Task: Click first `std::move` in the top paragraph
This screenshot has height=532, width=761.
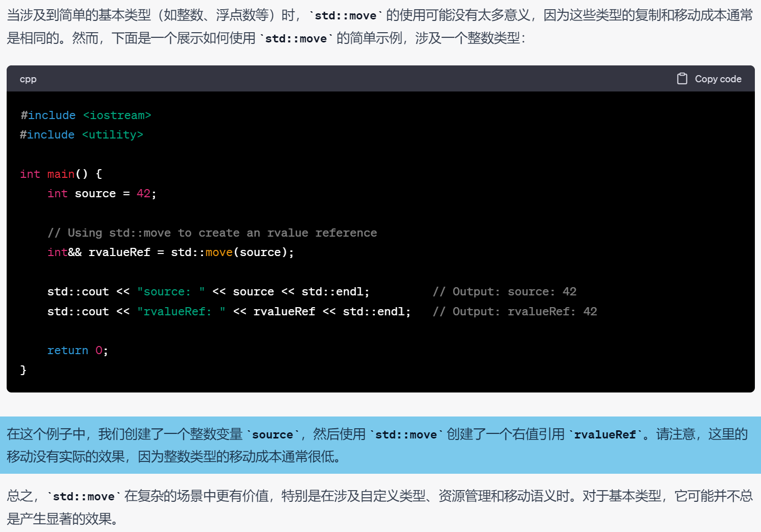Action: pyautogui.click(x=346, y=16)
